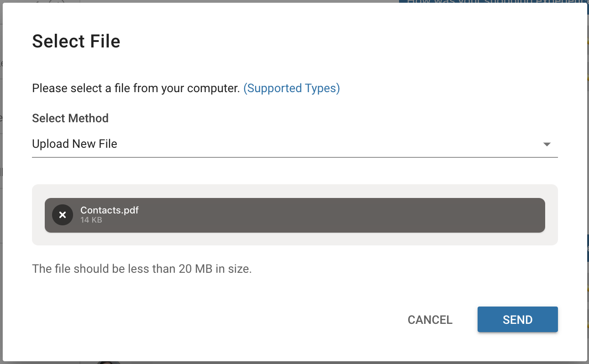Click the Contacts.pdf file name
The image size is (589, 364).
[110, 210]
